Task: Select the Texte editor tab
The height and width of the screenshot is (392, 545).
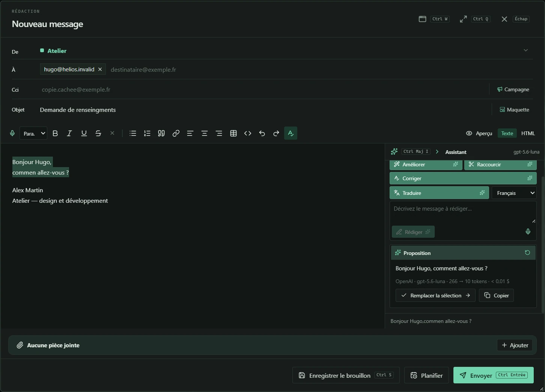Action: (x=507, y=133)
